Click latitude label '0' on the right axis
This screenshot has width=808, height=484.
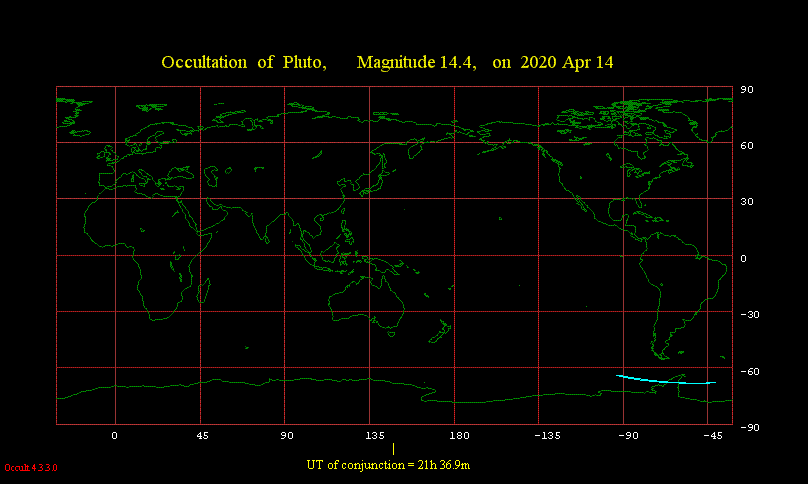tap(744, 259)
